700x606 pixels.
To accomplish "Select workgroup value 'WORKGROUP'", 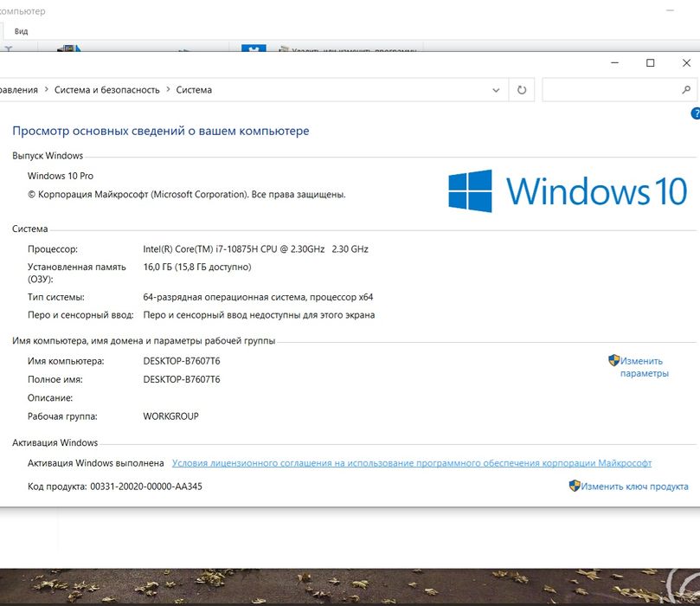I will tap(171, 416).
